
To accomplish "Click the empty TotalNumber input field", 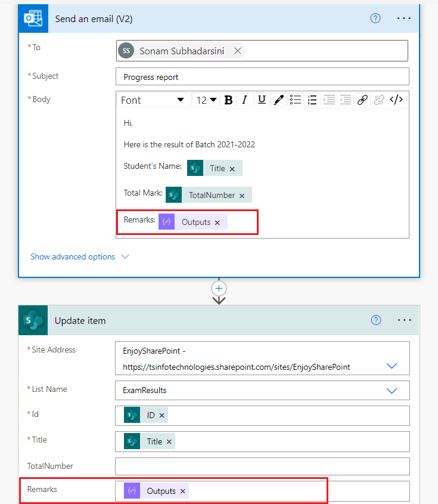I will click(x=262, y=466).
